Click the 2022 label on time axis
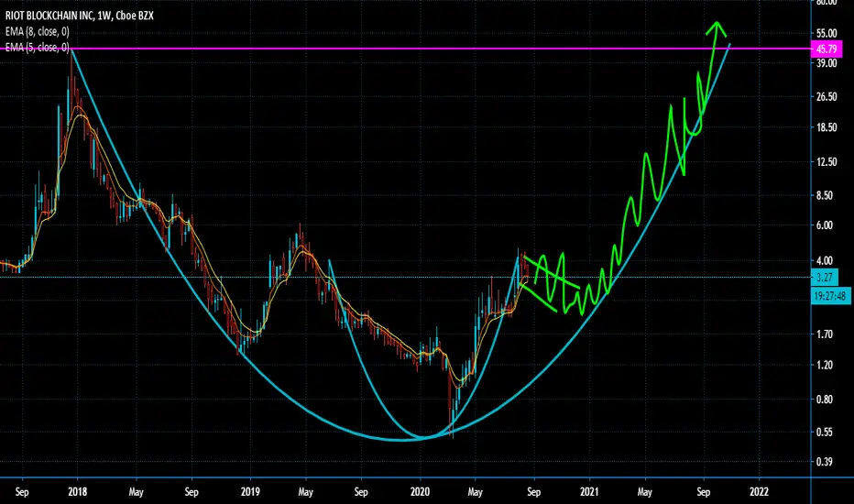Screen dimensions: 854x504 click(760, 492)
